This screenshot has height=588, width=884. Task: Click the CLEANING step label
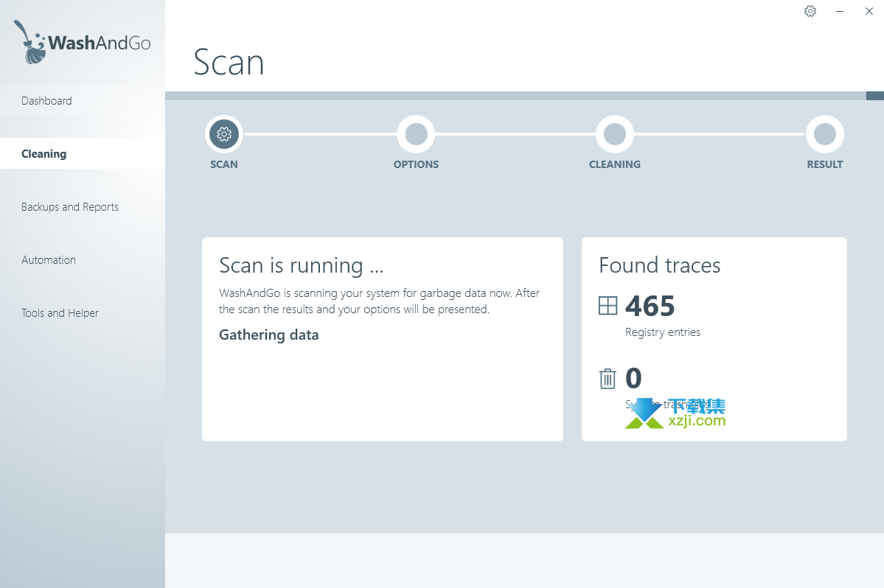click(x=614, y=164)
